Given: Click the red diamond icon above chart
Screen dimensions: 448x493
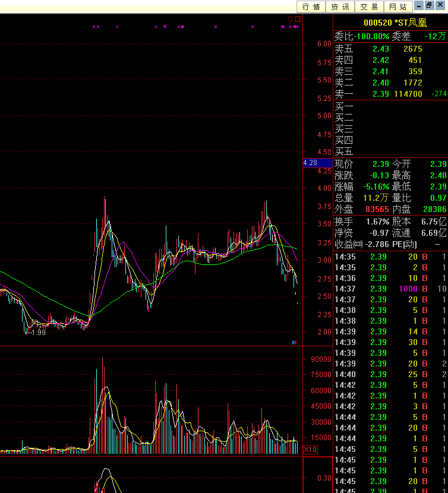Looking at the screenshot, I should [x=291, y=20].
